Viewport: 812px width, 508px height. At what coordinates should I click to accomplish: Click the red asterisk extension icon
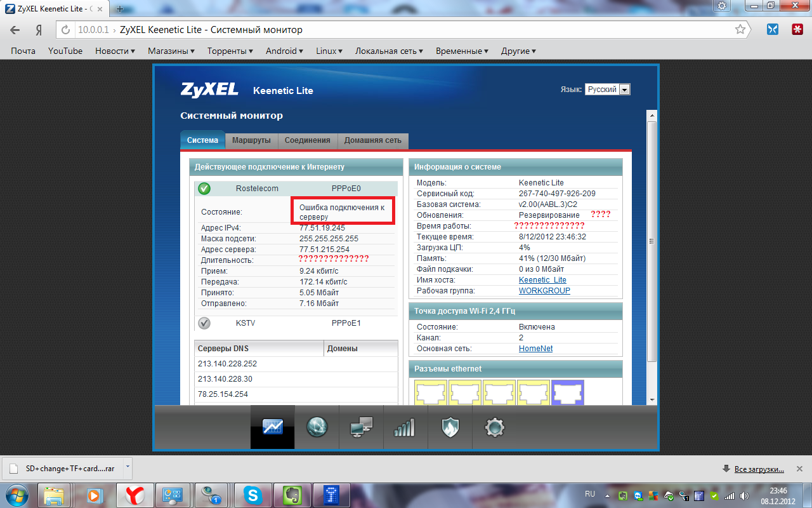[797, 29]
